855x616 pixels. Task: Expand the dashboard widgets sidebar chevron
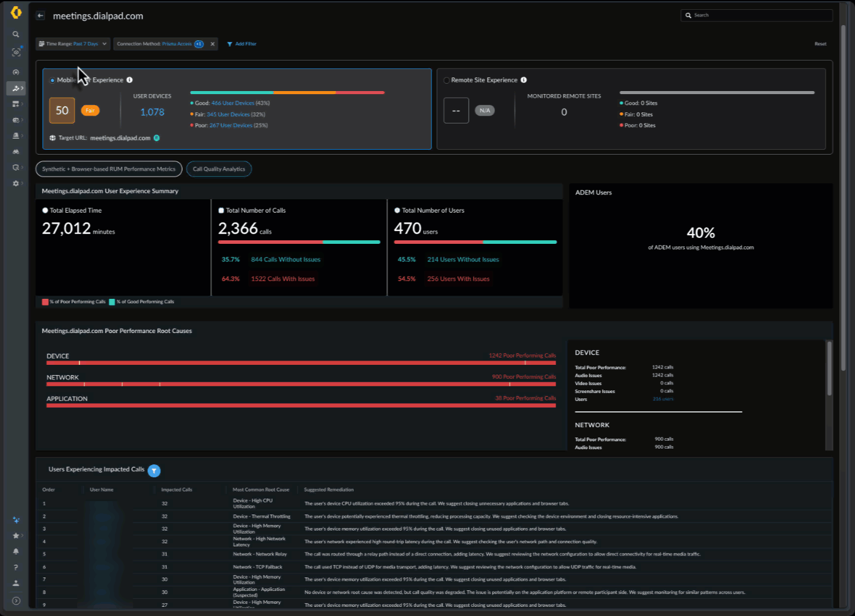23,104
